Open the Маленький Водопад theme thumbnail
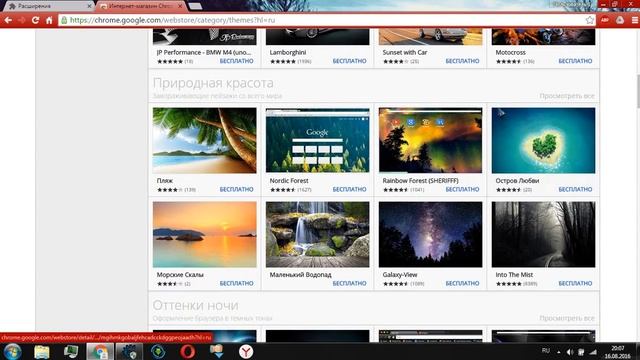 [318, 234]
